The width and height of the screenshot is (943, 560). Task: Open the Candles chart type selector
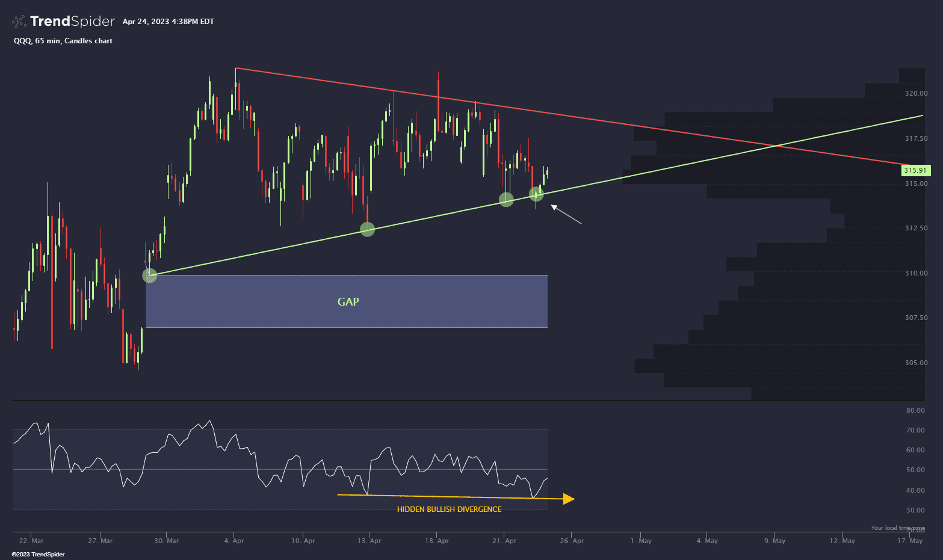click(88, 41)
